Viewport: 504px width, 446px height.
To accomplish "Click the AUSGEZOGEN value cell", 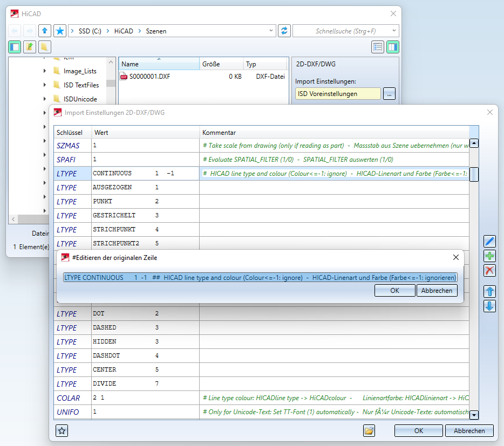I will tap(145, 187).
